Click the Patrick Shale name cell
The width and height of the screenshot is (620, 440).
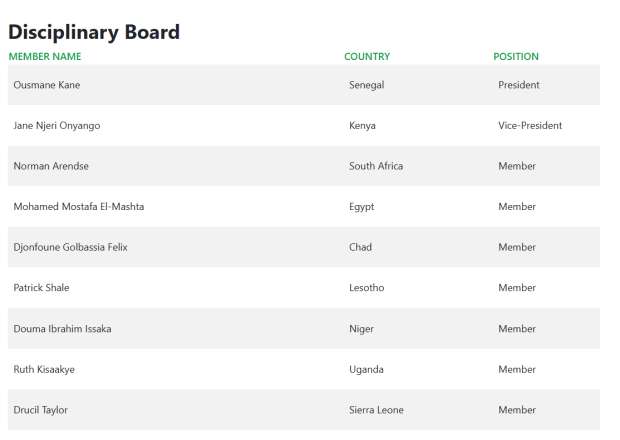tap(42, 288)
